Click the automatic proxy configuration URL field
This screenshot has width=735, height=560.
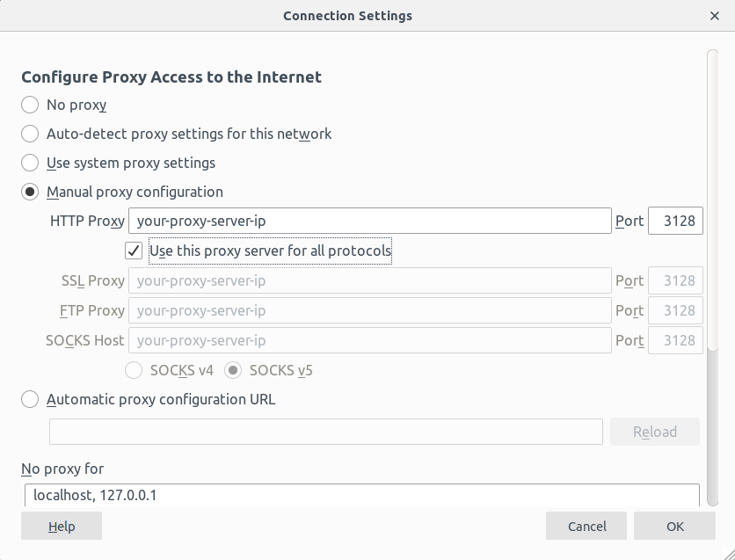pyautogui.click(x=325, y=432)
